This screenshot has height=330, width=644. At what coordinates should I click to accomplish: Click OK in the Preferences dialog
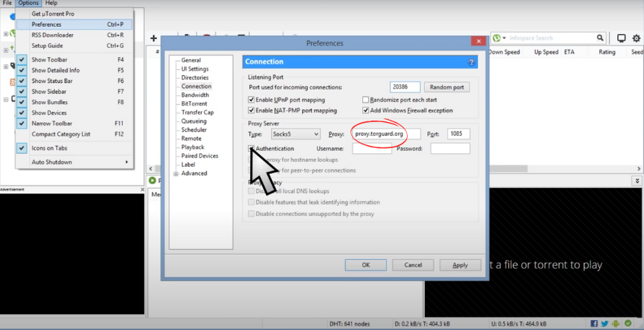[x=366, y=265]
